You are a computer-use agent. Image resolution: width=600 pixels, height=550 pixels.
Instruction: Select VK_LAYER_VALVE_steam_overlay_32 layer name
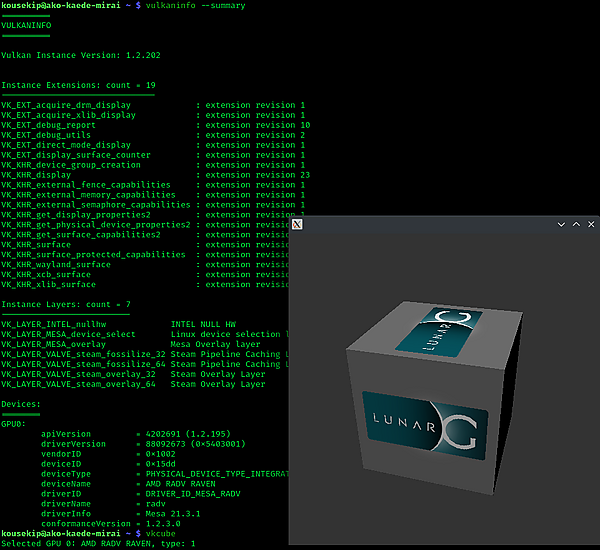(78, 374)
